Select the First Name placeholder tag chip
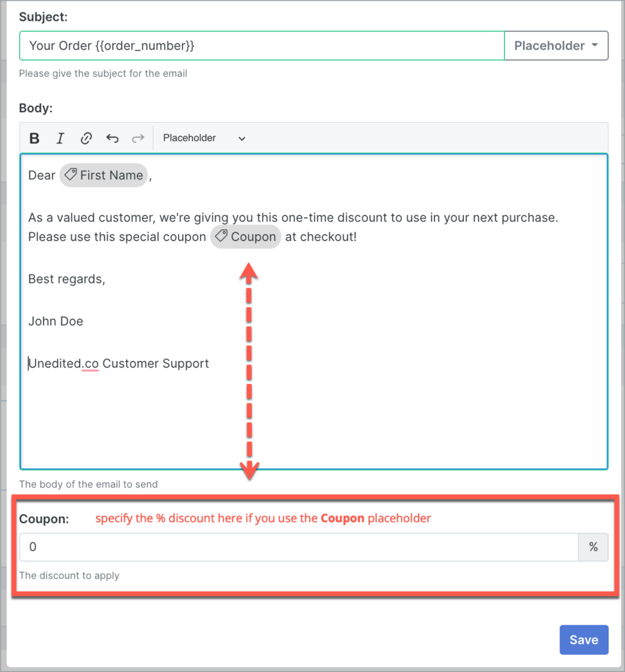The image size is (625, 672). [103, 175]
